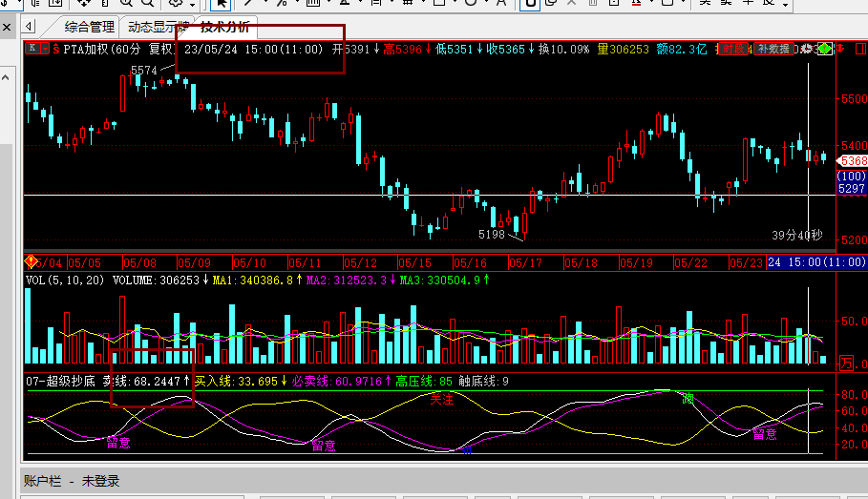Click the red-yellow diamond icon on the date axis
Screen dimensions: 868x499
(x=31, y=261)
